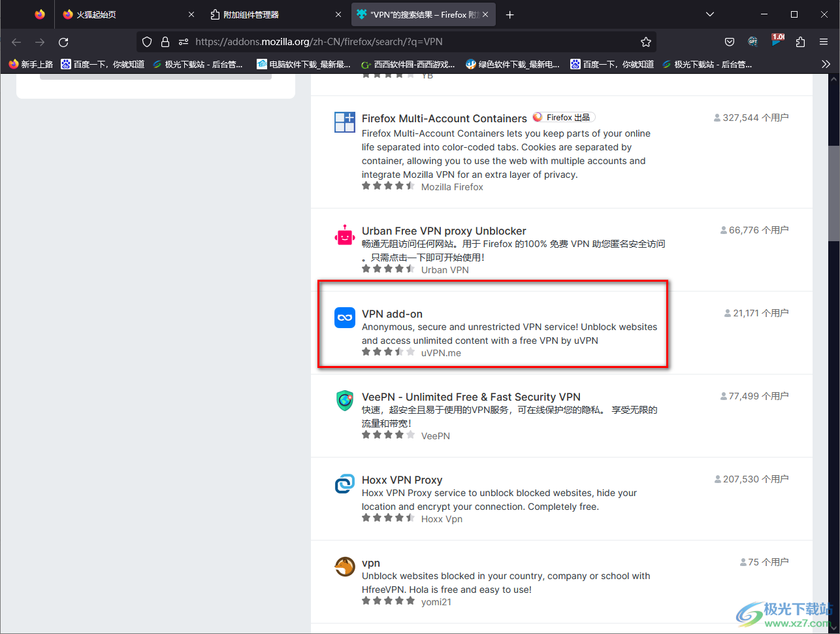Click the Urban Free VPN robot icon

click(x=344, y=235)
